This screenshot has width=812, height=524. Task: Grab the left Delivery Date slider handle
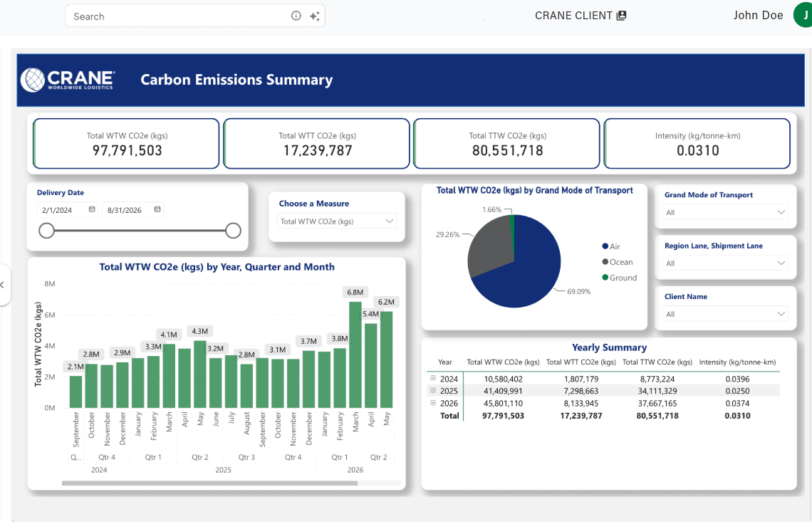point(46,231)
